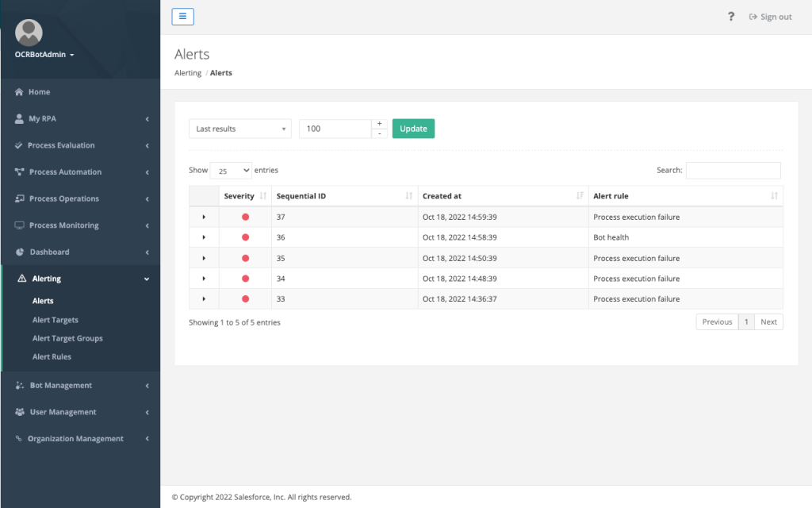Viewport: 812px width, 508px height.
Task: Select Alerts submenu item
Action: [43, 301]
